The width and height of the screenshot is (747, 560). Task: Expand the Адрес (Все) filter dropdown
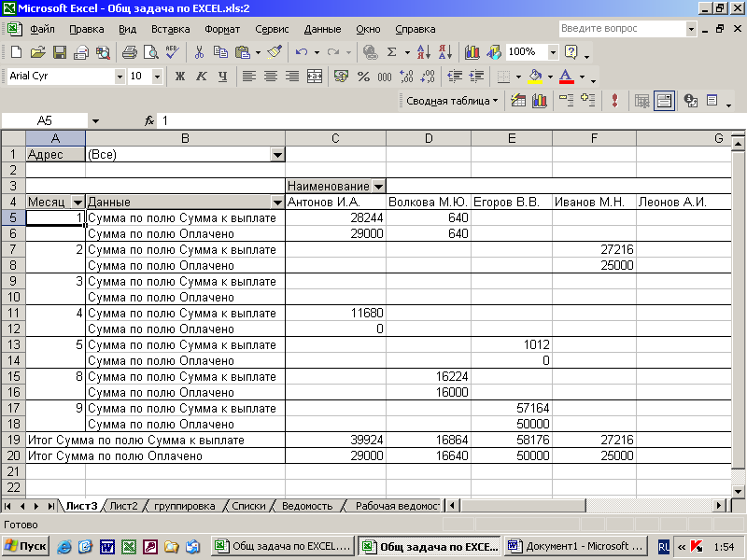point(276,154)
